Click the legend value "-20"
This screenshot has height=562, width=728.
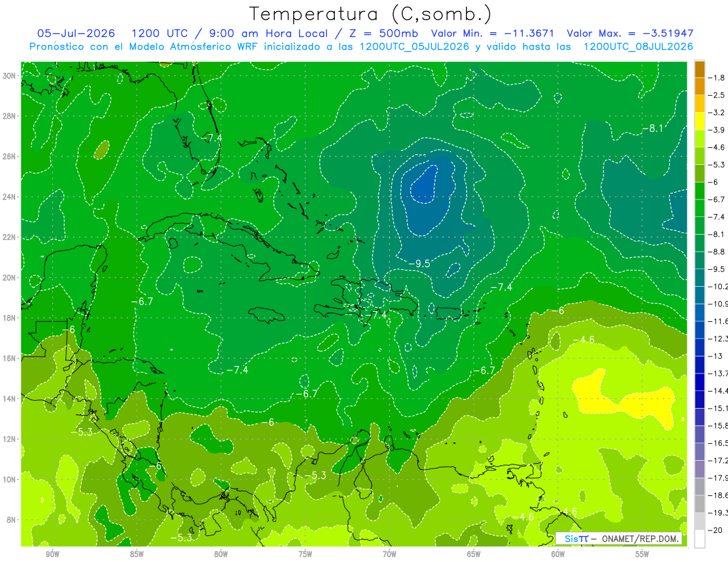point(715,530)
